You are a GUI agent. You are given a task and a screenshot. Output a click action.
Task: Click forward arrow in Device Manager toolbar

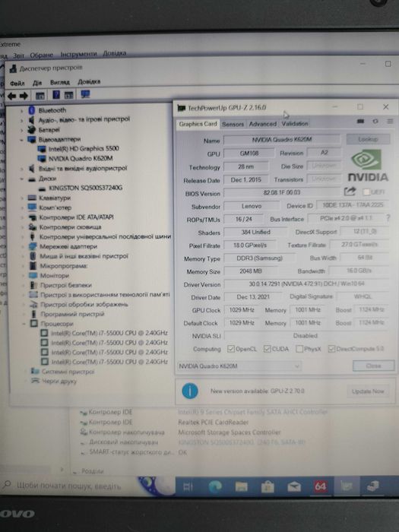(x=24, y=96)
